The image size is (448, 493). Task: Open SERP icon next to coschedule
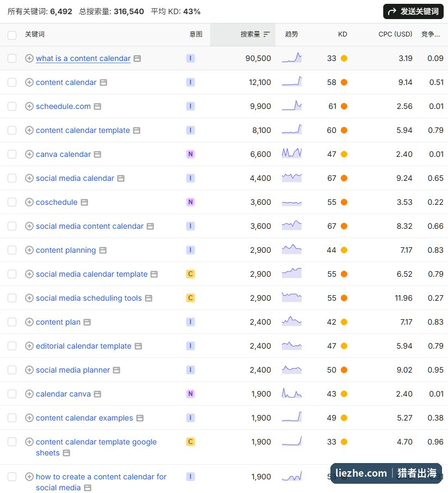point(84,202)
